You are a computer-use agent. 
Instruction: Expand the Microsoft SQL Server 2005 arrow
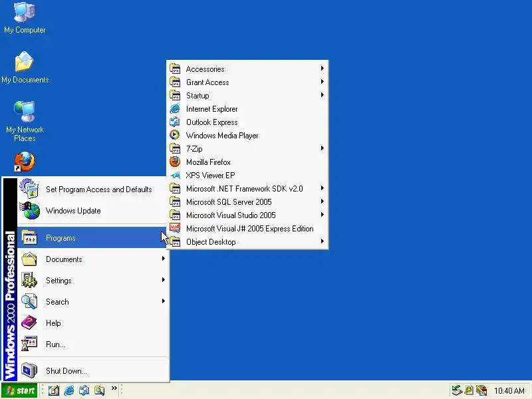pos(323,201)
